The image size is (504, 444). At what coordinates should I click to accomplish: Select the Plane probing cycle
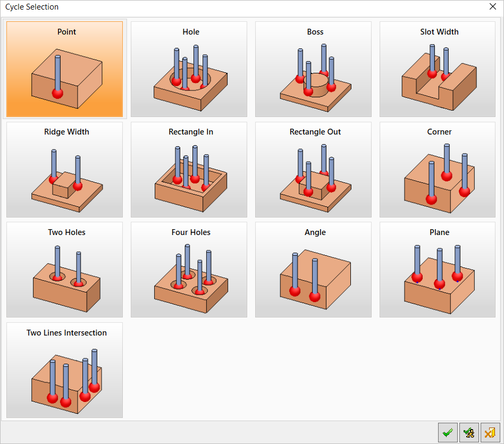click(438, 270)
